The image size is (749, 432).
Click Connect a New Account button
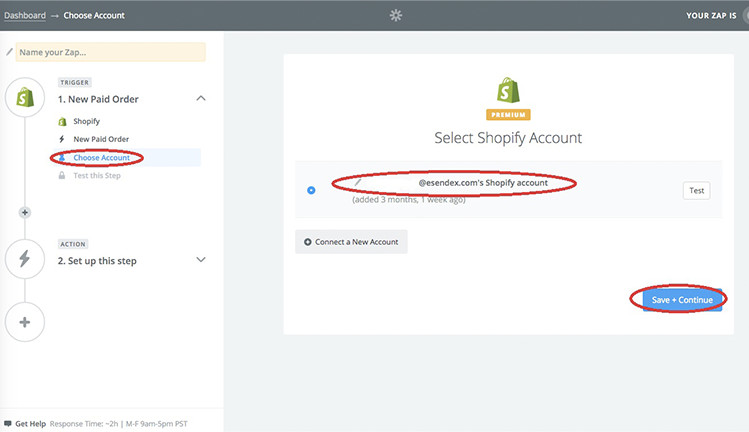click(x=351, y=242)
